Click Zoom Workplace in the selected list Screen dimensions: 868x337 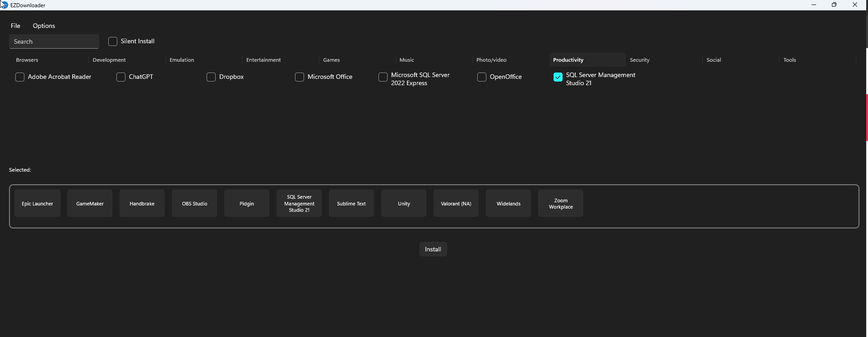(x=561, y=203)
